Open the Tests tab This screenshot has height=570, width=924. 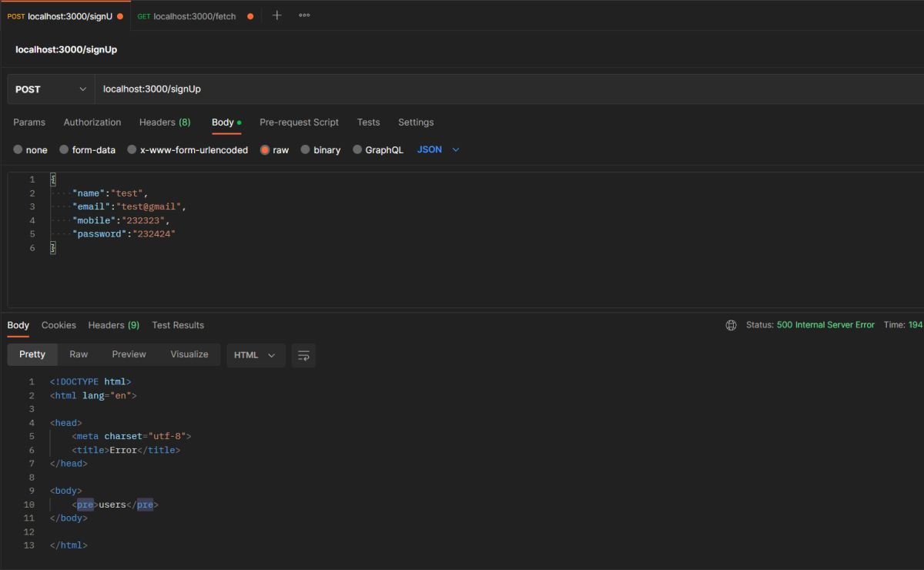click(x=368, y=122)
